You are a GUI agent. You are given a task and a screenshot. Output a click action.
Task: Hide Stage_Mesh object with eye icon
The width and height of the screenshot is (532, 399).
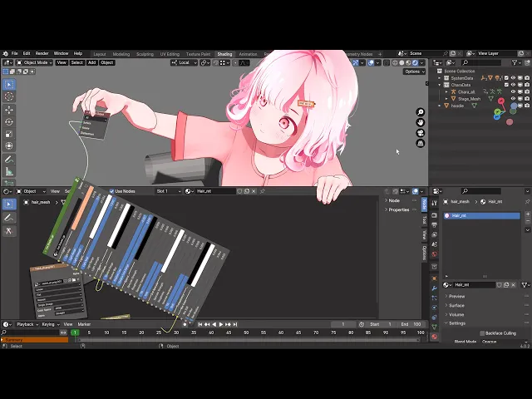tap(514, 99)
